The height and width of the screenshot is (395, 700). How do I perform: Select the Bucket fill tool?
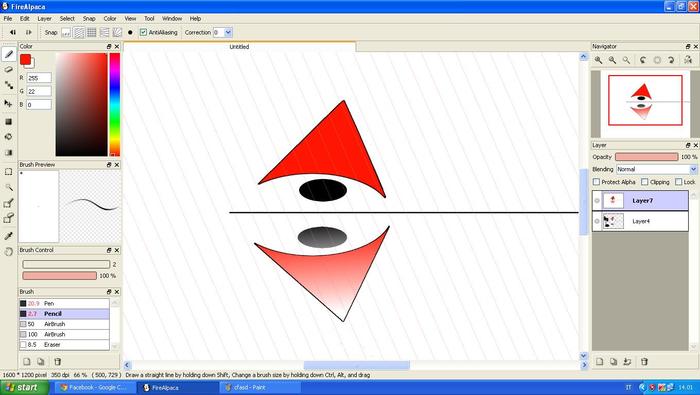pyautogui.click(x=8, y=137)
